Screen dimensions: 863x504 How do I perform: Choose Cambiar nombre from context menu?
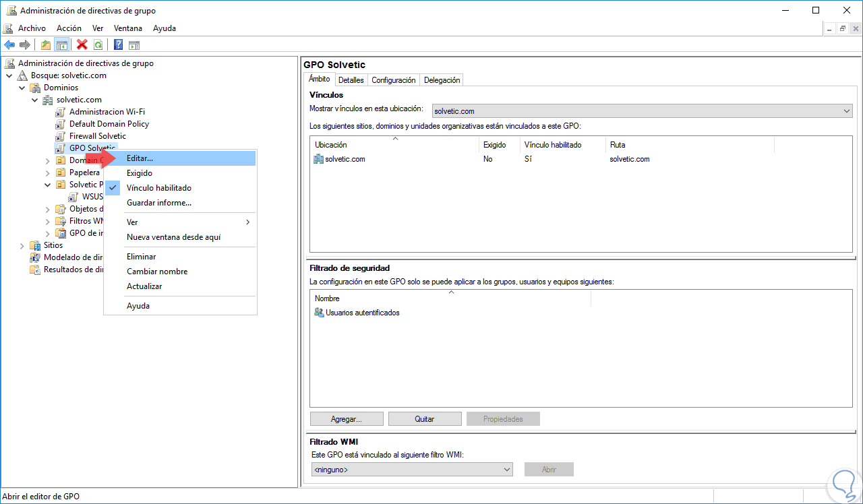(x=180, y=272)
